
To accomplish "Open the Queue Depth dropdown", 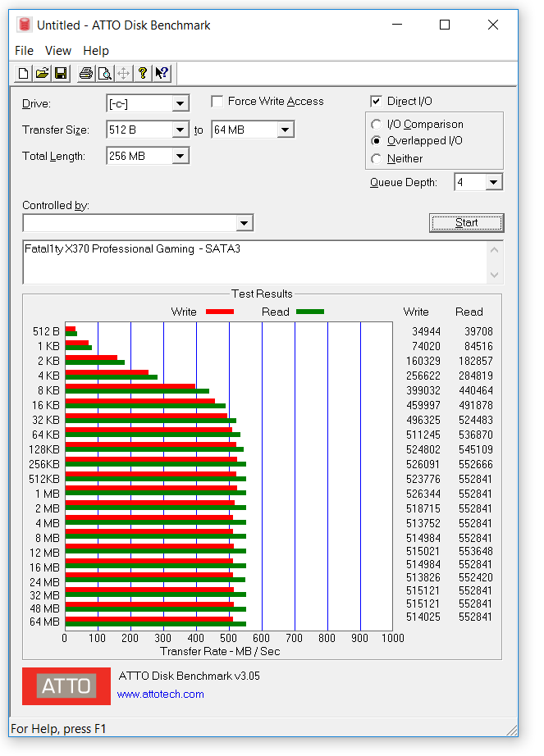I will click(x=493, y=182).
